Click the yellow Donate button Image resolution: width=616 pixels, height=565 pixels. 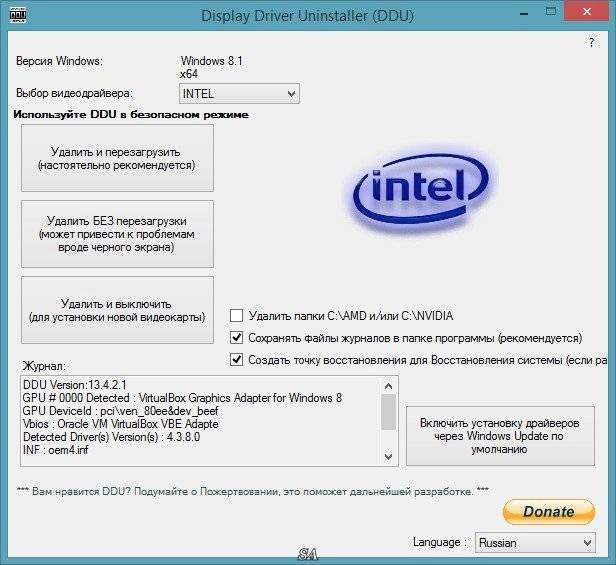tap(549, 512)
